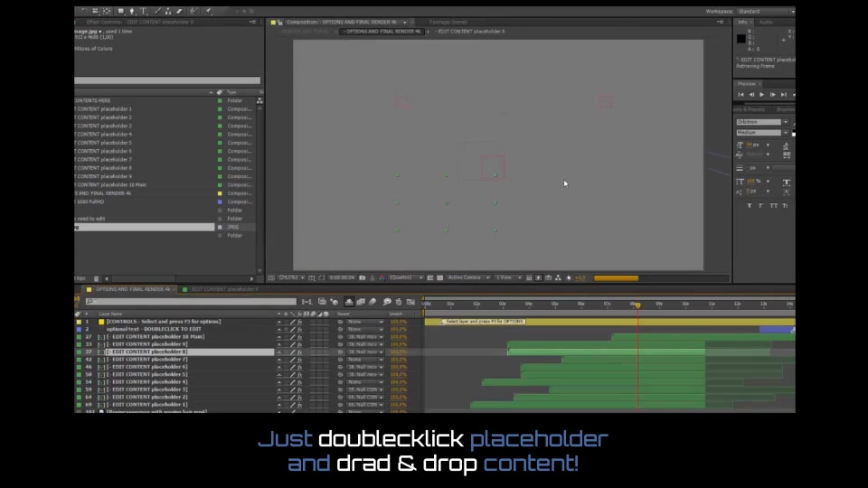
Task: Toggle transparency grid in viewer
Action: [440, 277]
